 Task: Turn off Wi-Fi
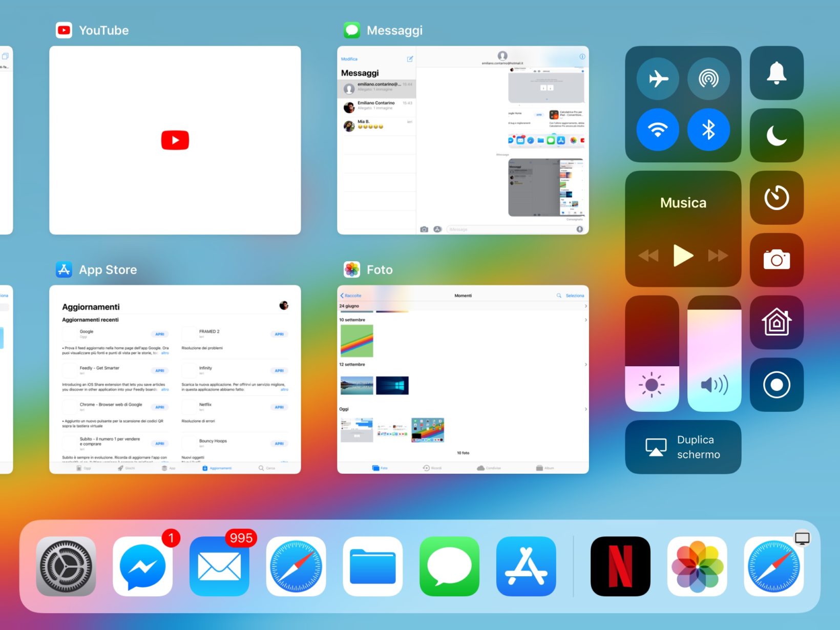click(658, 130)
